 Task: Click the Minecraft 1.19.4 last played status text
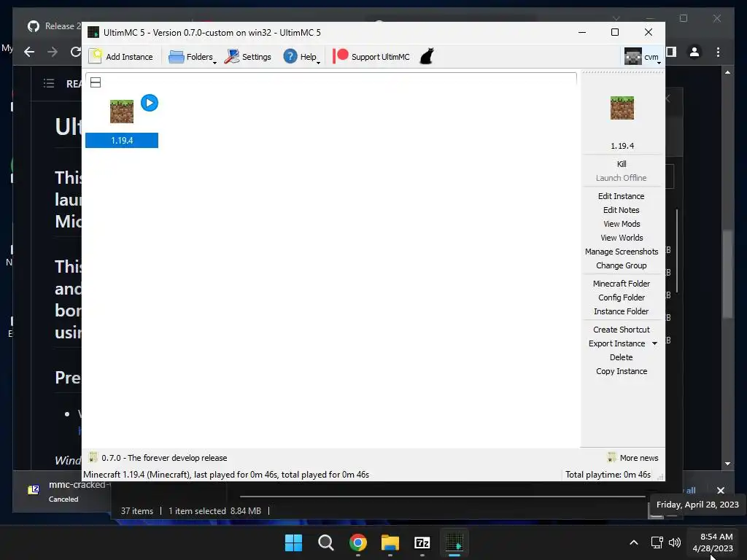[226, 474]
